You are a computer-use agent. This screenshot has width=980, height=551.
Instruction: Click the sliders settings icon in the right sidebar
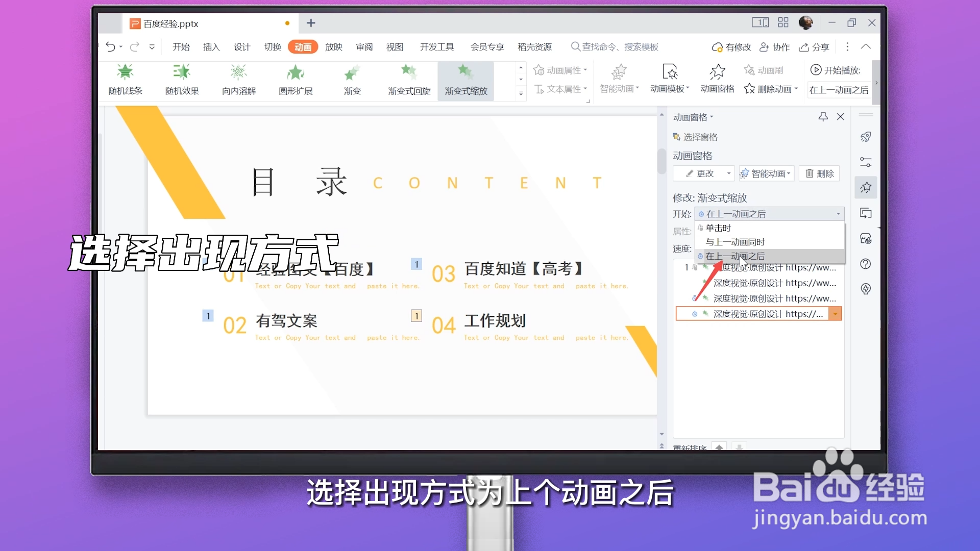coord(866,162)
